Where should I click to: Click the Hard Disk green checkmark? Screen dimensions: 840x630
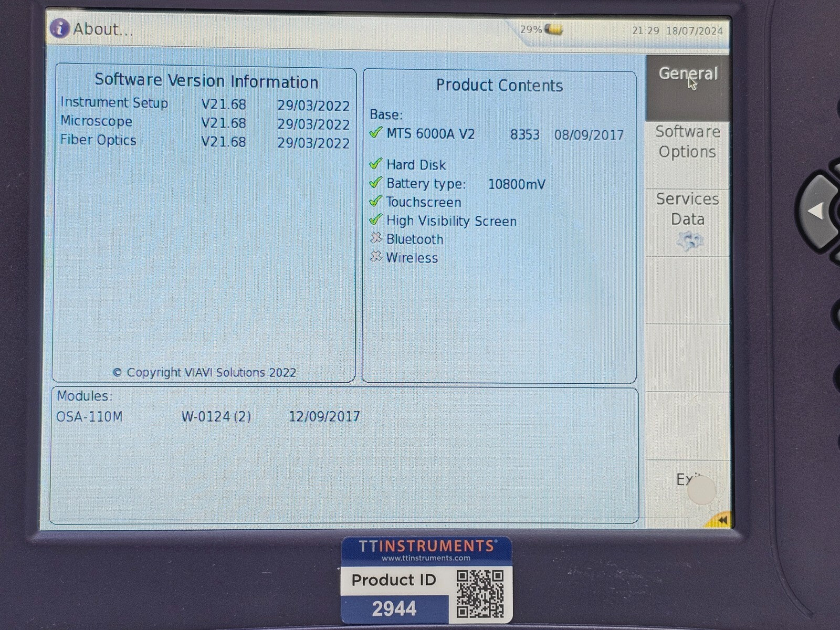point(375,164)
